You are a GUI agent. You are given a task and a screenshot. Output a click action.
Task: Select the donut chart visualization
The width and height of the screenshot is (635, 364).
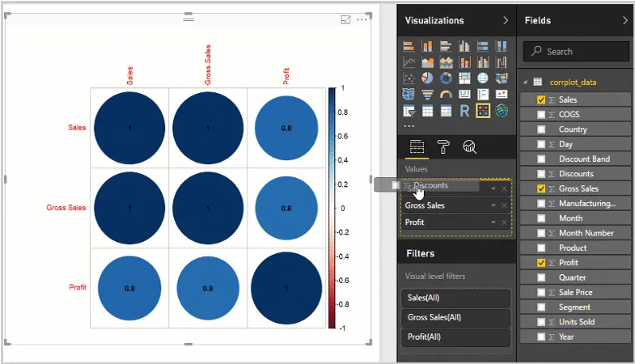click(446, 78)
